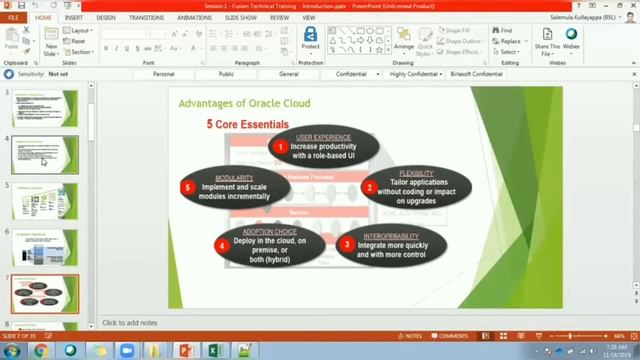Click the Cut scissors icon
Viewport: 640px width, 360px height.
pyautogui.click(x=26, y=30)
